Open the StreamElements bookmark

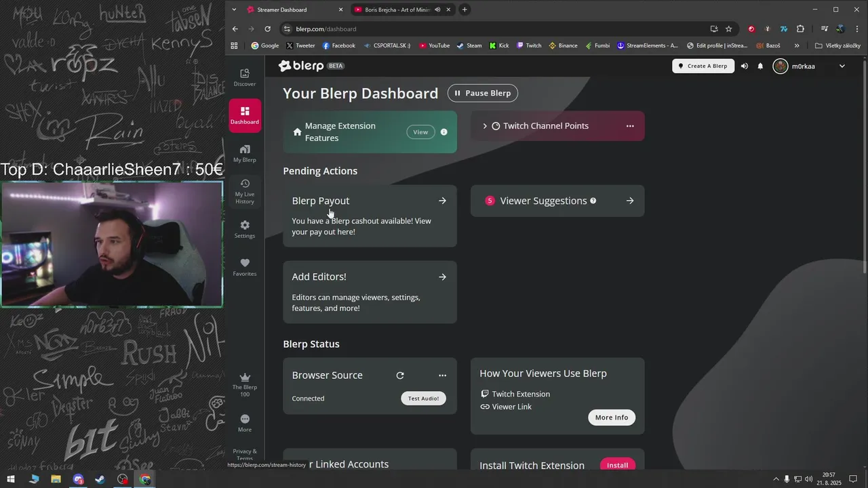[647, 45]
